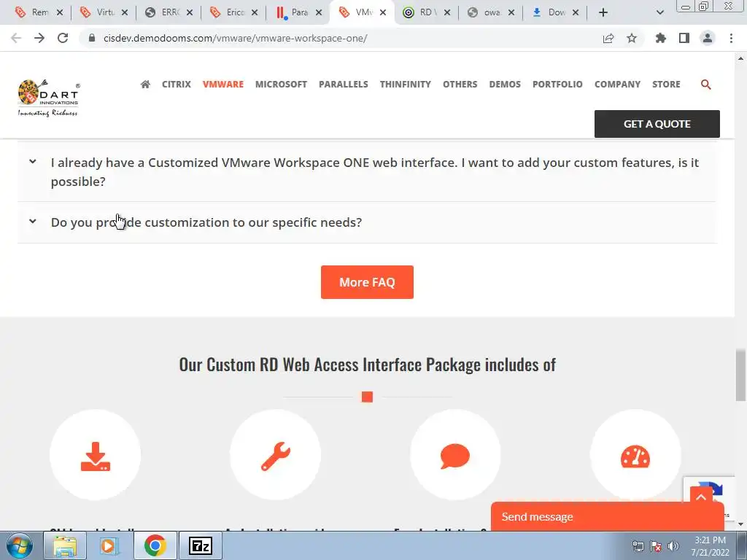Open the Chrome three-dot menu

coord(731,38)
